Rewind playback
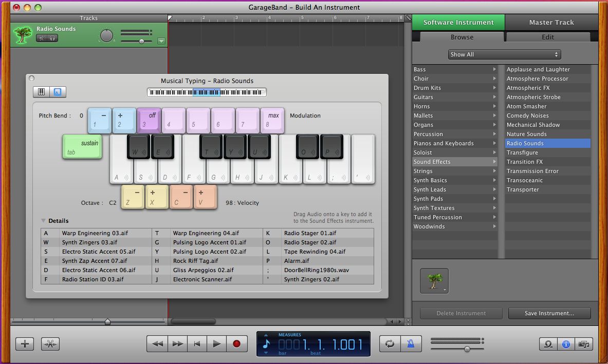608x364 pixels. (157, 343)
